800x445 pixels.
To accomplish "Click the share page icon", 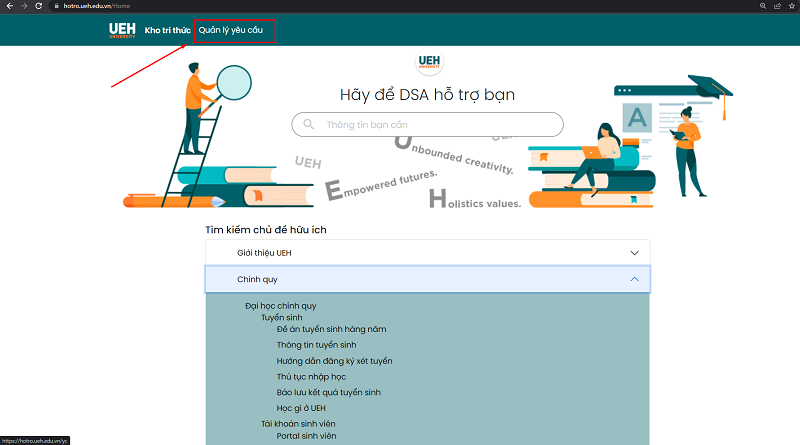I will (x=777, y=6).
